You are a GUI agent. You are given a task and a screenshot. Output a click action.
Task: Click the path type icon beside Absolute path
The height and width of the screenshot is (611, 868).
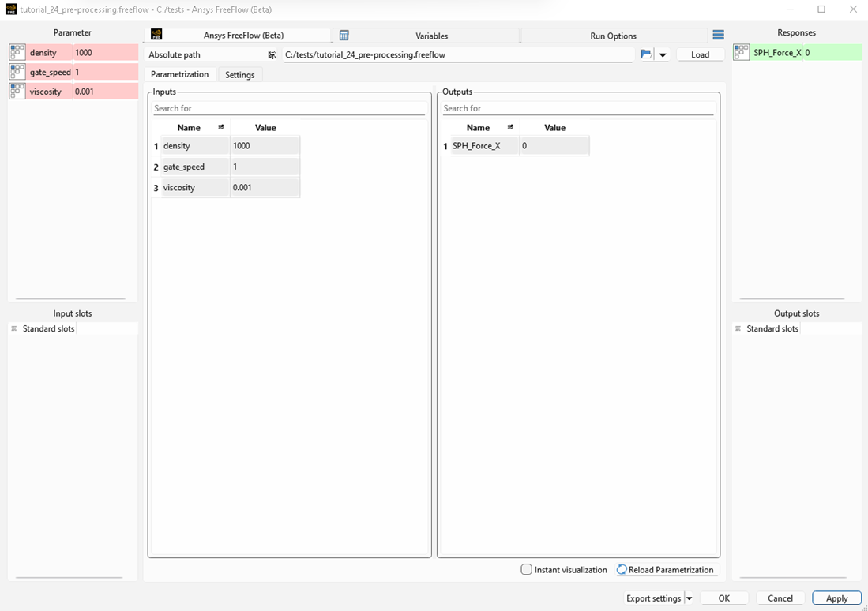tap(272, 54)
